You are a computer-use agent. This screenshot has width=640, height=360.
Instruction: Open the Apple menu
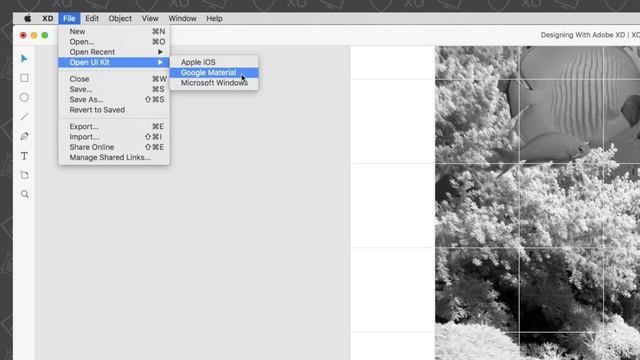point(27,18)
